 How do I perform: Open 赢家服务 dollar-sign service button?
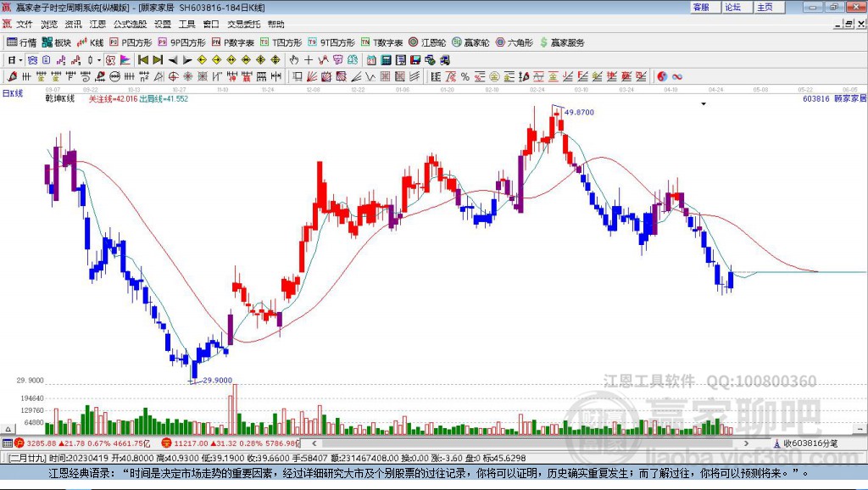562,42
